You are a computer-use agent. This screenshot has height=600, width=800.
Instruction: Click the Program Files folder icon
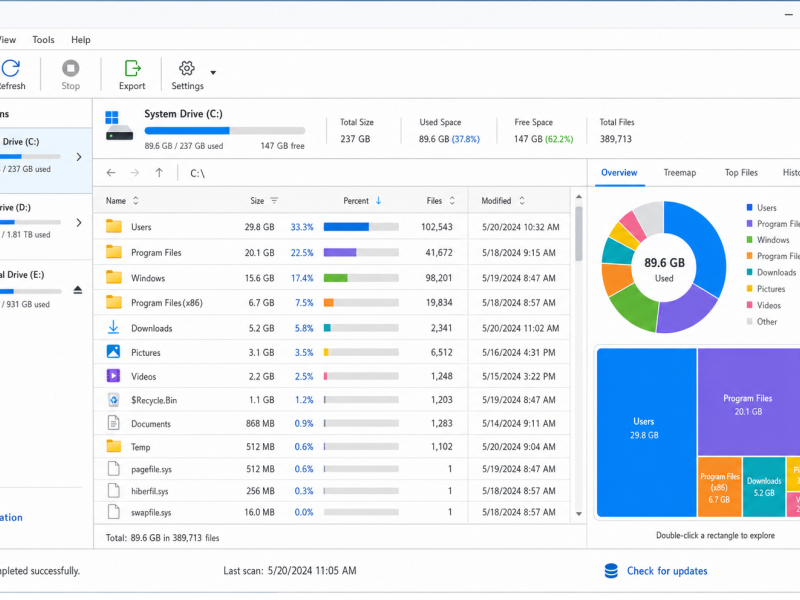(x=114, y=252)
